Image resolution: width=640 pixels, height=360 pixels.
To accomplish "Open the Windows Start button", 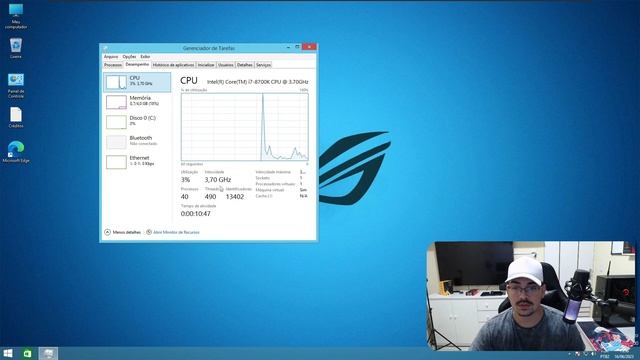I will (x=8, y=353).
